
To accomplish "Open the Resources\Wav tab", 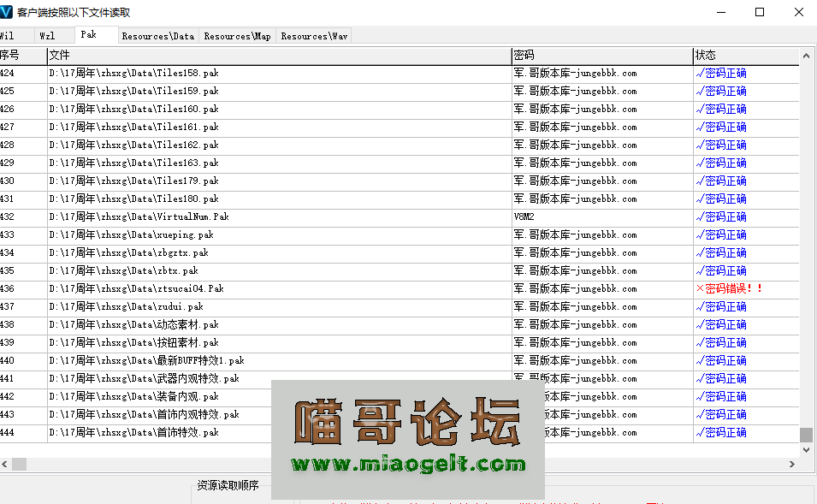I will click(x=314, y=35).
